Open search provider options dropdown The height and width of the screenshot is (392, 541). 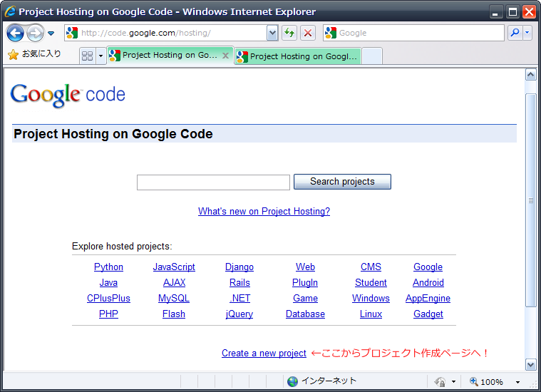click(x=527, y=33)
